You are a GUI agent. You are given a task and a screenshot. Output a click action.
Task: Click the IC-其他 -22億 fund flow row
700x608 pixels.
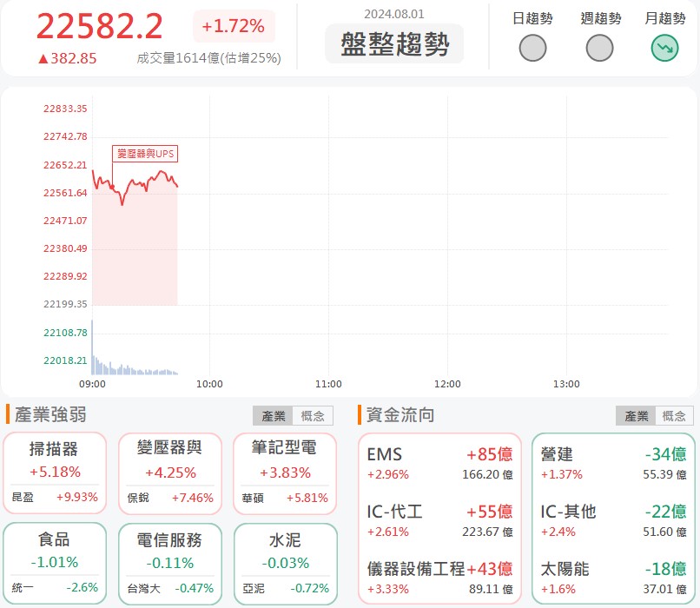(613, 521)
